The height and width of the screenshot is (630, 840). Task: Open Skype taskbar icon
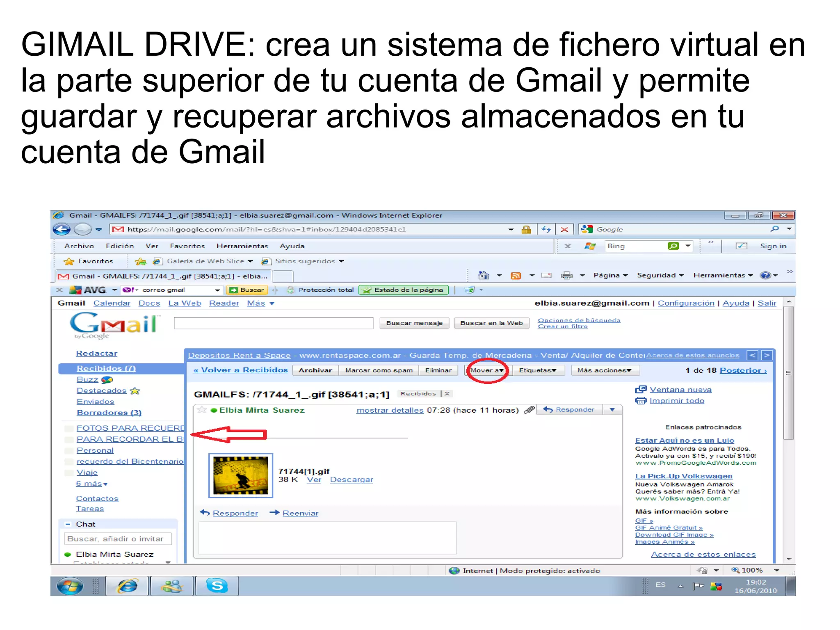(x=217, y=586)
